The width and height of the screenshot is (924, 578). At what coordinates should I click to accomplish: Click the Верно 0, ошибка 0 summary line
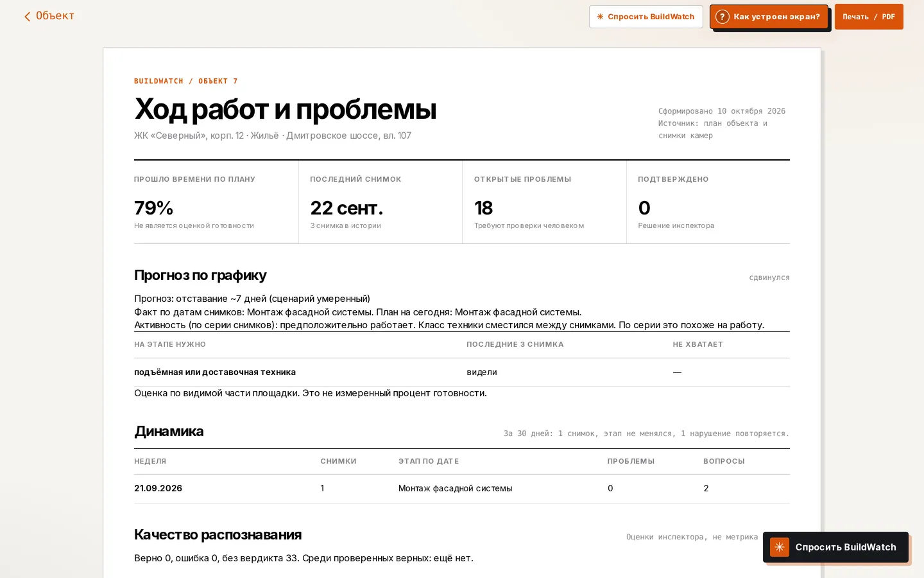[x=304, y=558]
